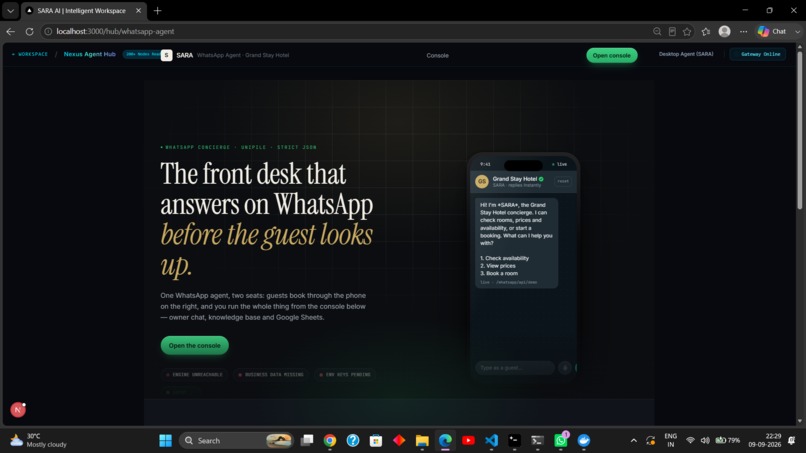Open the battery 79% status
The height and width of the screenshot is (453, 806).
(728, 441)
